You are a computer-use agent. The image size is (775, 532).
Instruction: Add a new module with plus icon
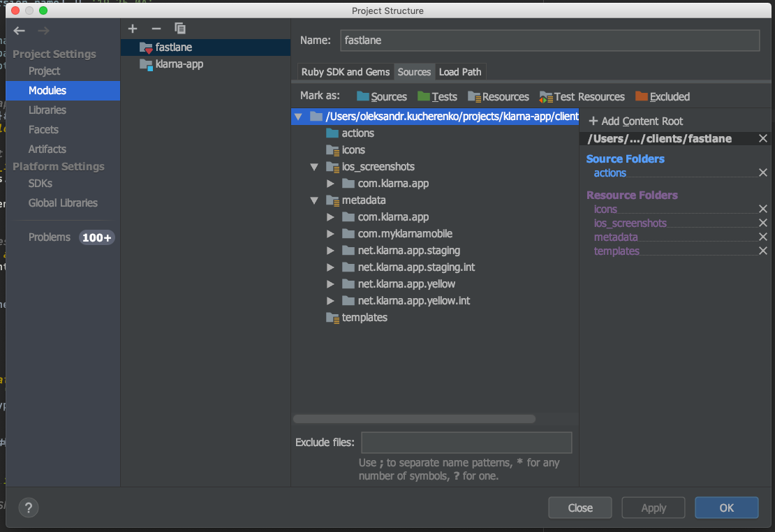pos(133,29)
